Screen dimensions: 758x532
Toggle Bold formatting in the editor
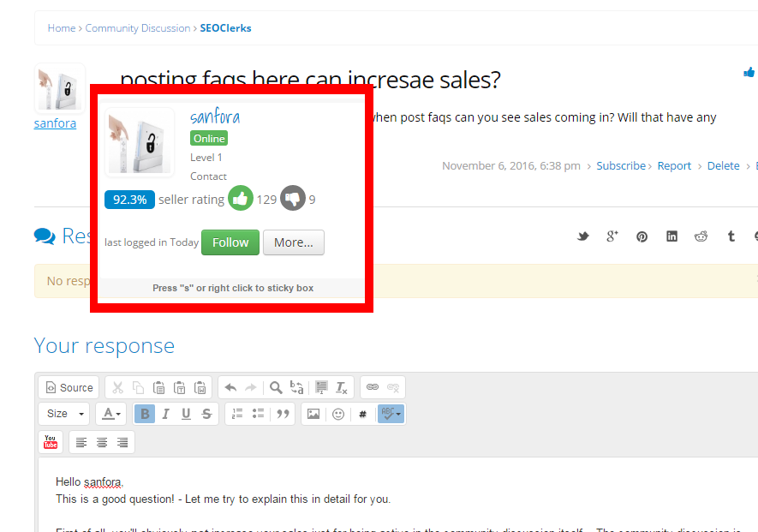(145, 414)
